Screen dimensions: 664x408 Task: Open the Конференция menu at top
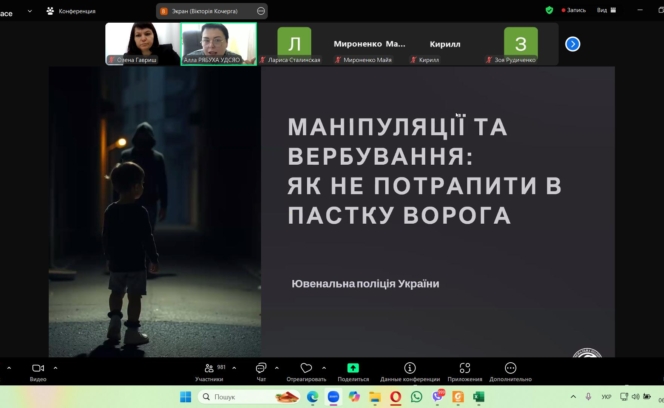click(x=70, y=11)
